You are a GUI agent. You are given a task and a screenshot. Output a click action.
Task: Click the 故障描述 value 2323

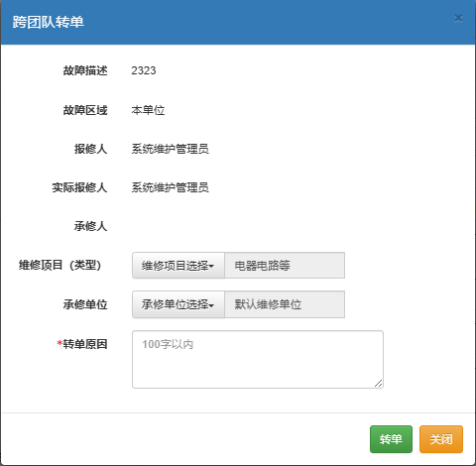pos(144,70)
